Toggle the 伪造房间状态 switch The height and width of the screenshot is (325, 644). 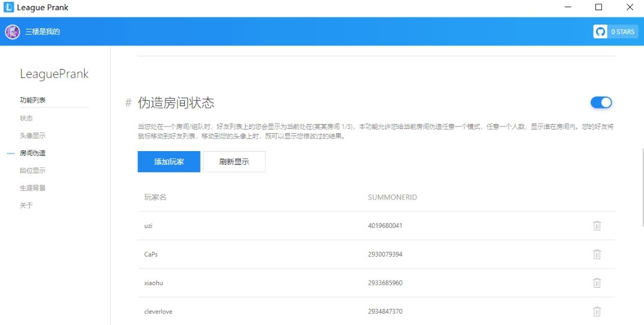point(601,103)
